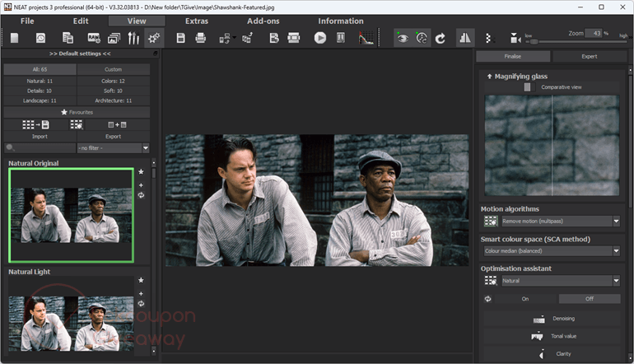Mark Natural Original preset as favourite star
The image size is (634, 364).
(x=141, y=171)
